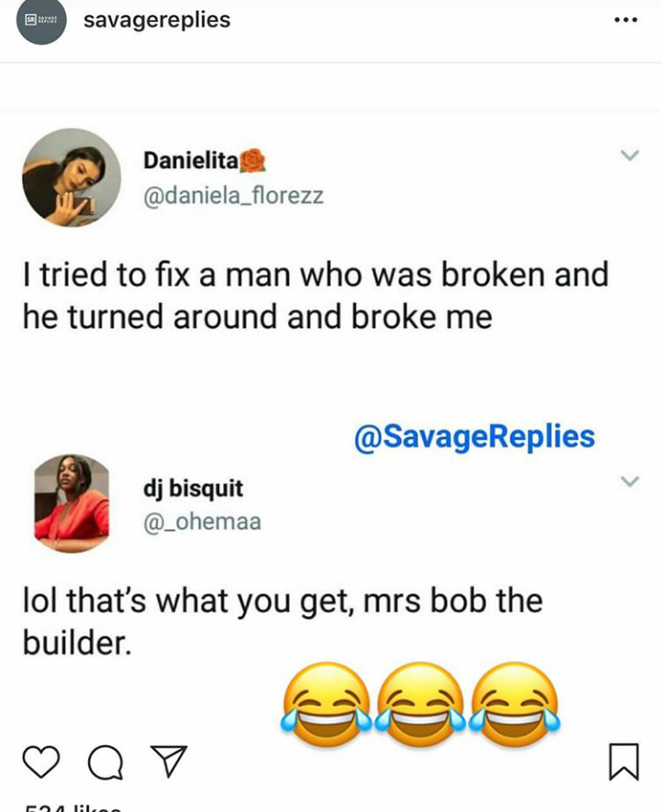The width and height of the screenshot is (661, 812).
Task: Click the @SavageReplies watermark mention
Action: (474, 436)
